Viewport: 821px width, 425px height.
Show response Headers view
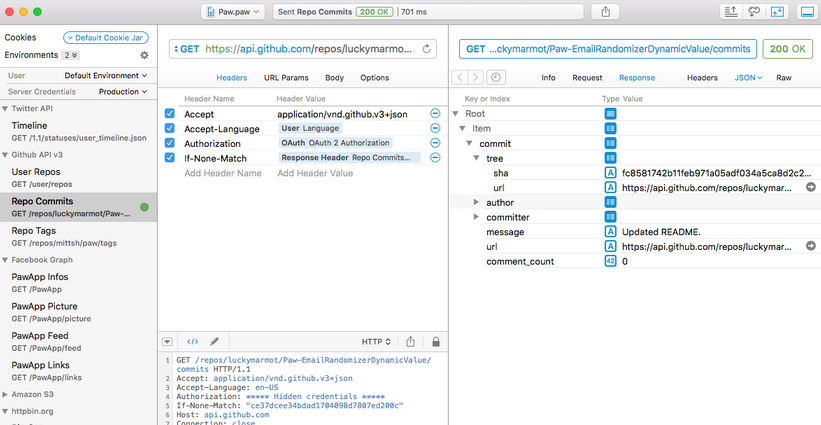click(x=702, y=77)
